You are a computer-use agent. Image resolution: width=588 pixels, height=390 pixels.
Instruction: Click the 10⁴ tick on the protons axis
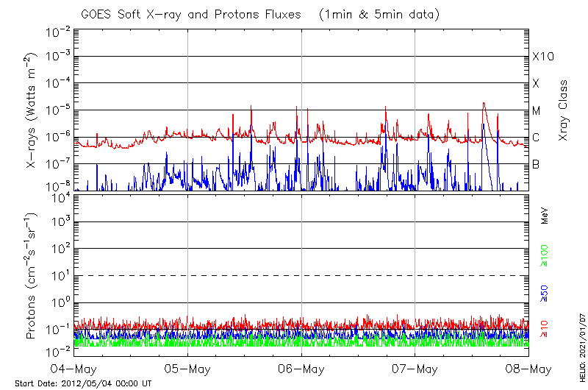click(59, 196)
